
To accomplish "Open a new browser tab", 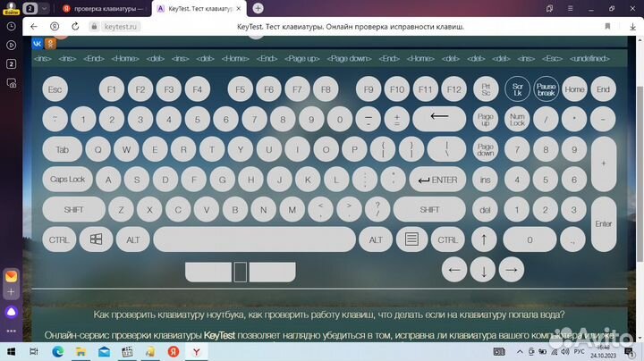I will [258, 8].
